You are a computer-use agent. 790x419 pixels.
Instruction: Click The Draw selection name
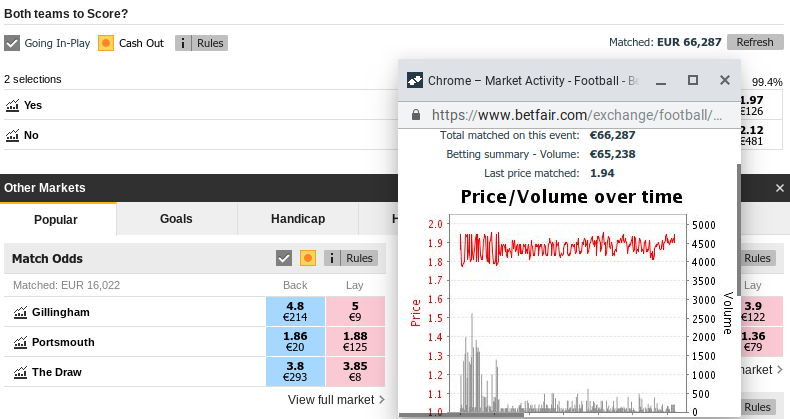57,372
